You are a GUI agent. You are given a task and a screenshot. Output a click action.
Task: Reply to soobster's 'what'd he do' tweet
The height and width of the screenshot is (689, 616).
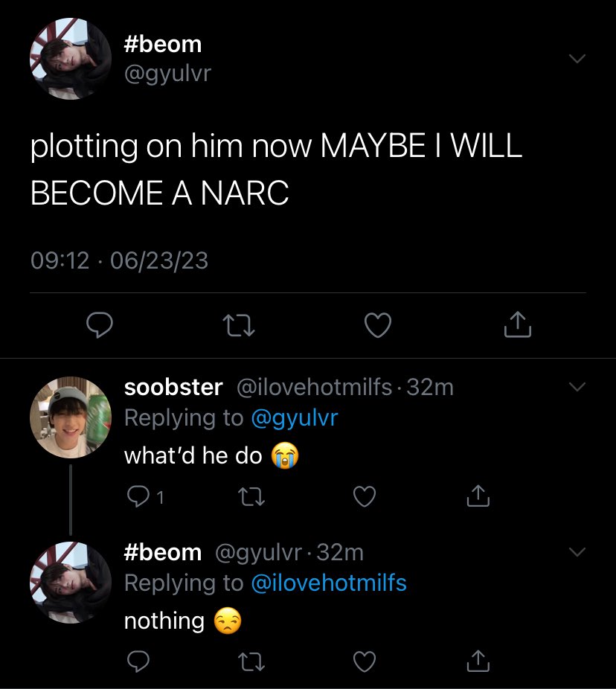click(x=138, y=496)
